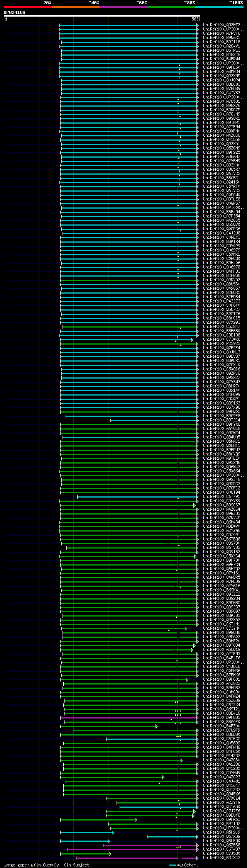The height and width of the screenshot is (868, 247).
Task: Select the UniRef100_B9T2C4 label
Action: [222, 420]
